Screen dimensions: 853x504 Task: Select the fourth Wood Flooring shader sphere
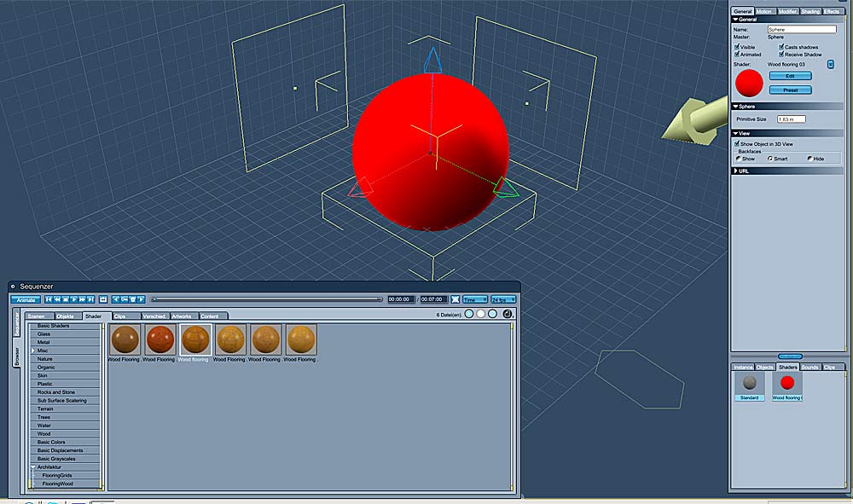230,339
